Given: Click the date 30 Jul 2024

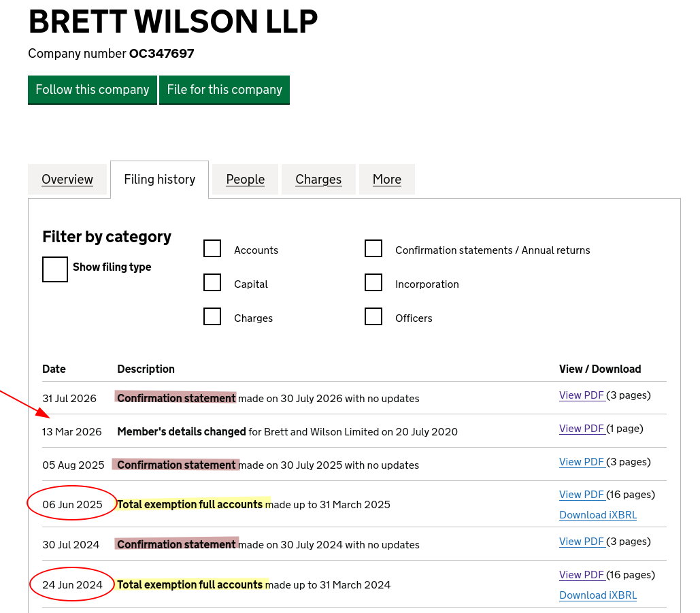Looking at the screenshot, I should (71, 545).
